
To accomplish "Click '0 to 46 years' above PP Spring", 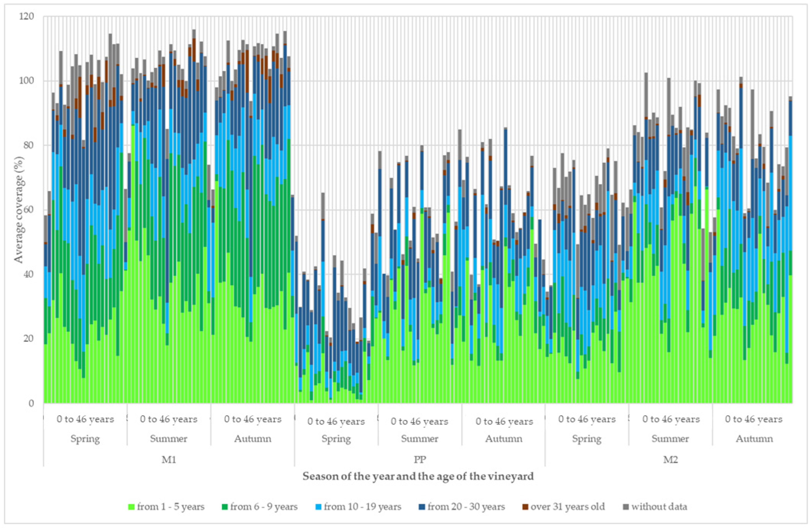I will point(336,422).
